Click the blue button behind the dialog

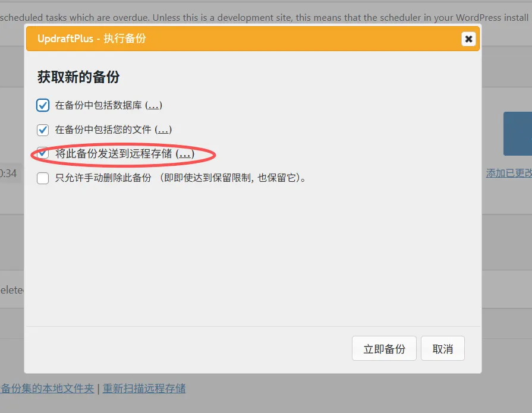(x=517, y=134)
